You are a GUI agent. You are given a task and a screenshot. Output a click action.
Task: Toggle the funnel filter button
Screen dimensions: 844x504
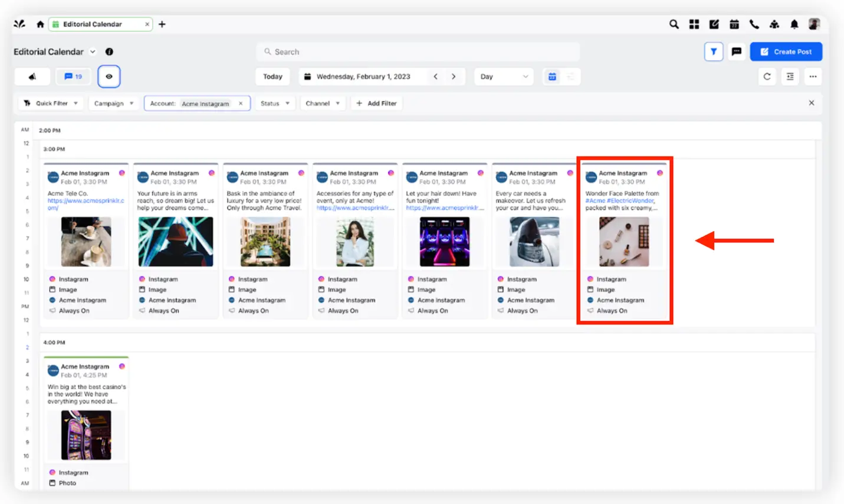point(714,52)
